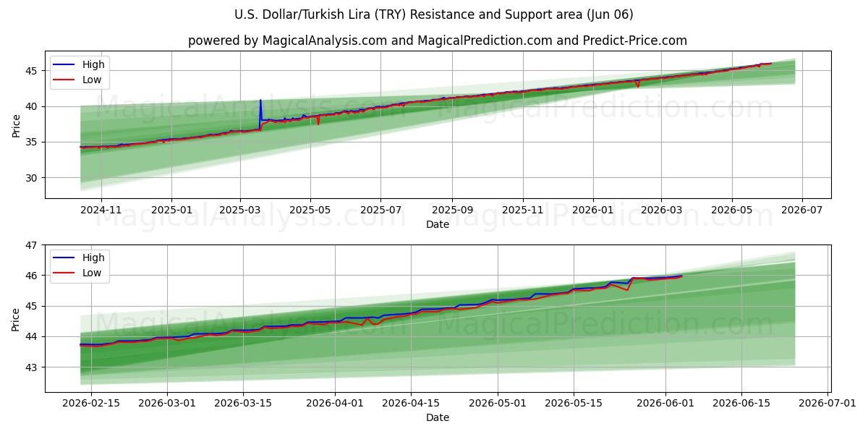Click the 'Date' axis label under top chart

point(438,224)
